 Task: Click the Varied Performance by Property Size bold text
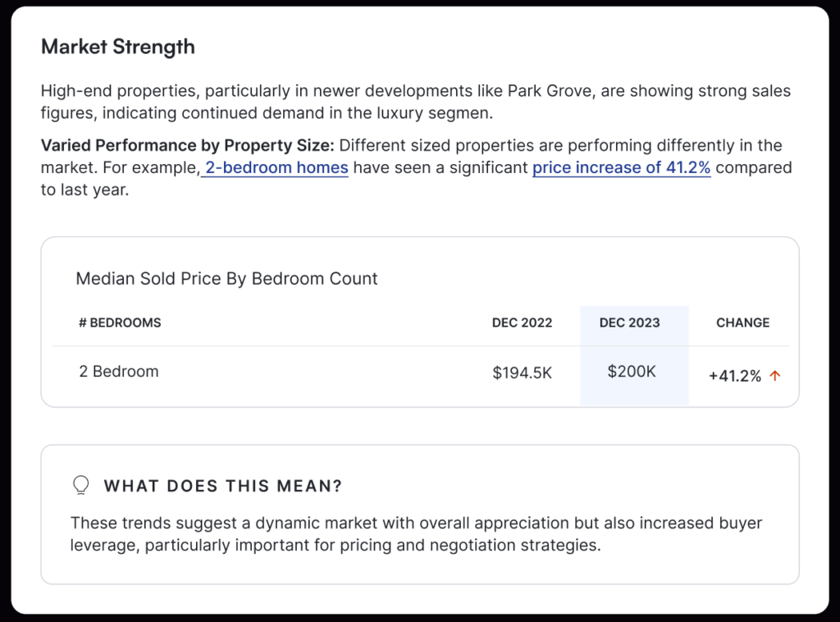pos(188,145)
